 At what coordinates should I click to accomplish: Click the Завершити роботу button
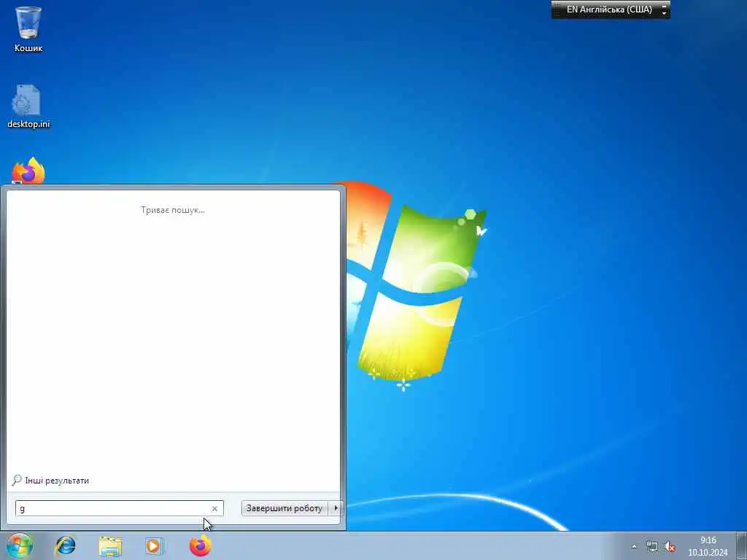pos(285,508)
